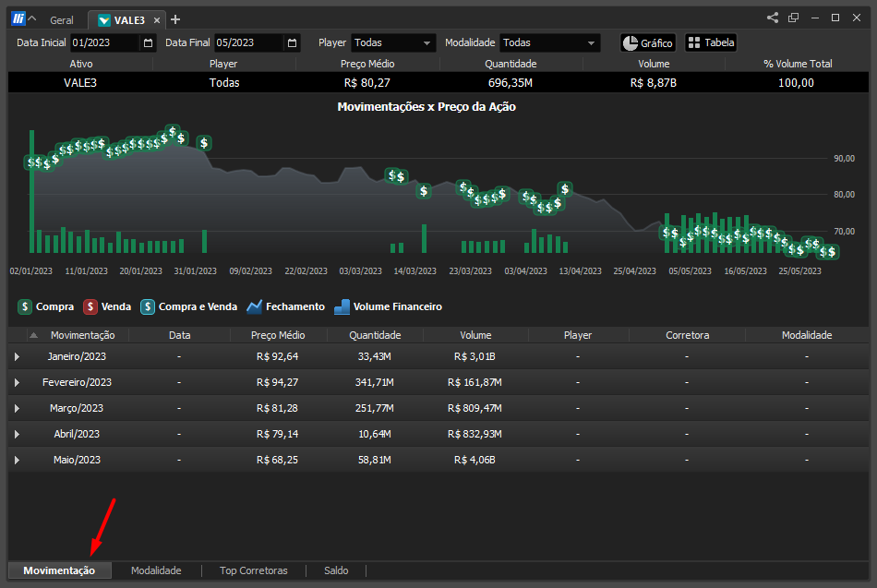Open the Saldo tab
Screen dimensions: 877x588
[336, 570]
